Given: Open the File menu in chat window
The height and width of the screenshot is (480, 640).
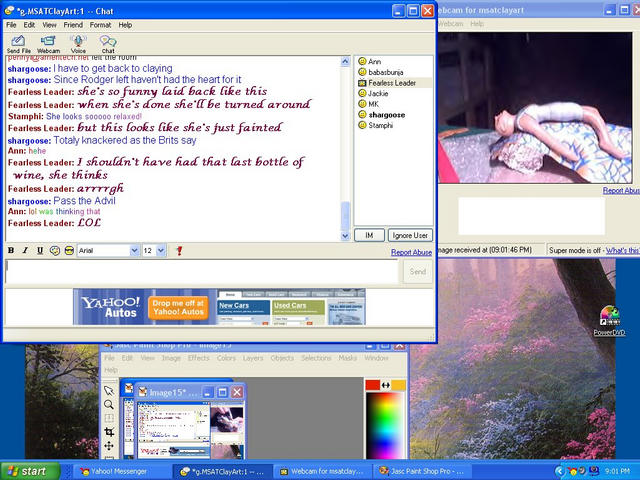Looking at the screenshot, I should tap(11, 25).
